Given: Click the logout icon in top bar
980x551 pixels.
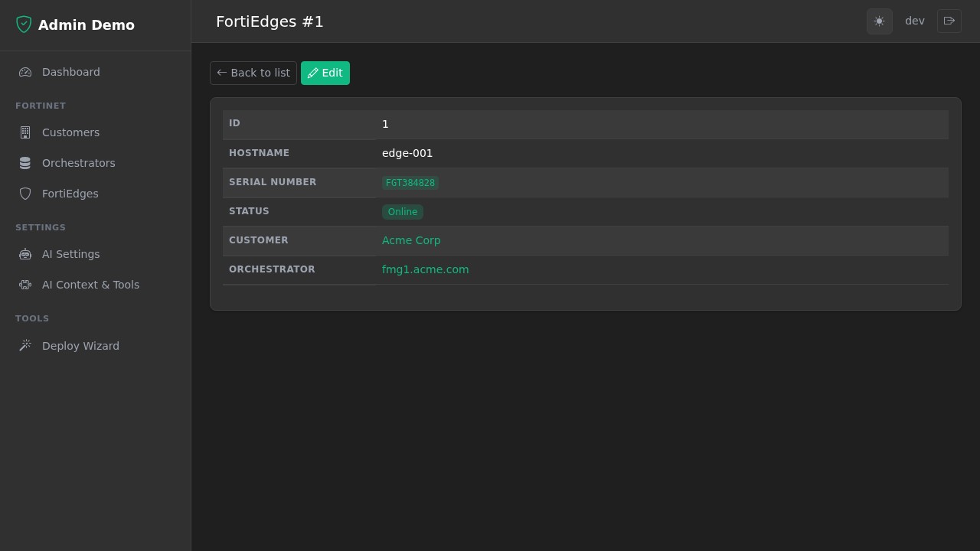Looking at the screenshot, I should (x=949, y=21).
